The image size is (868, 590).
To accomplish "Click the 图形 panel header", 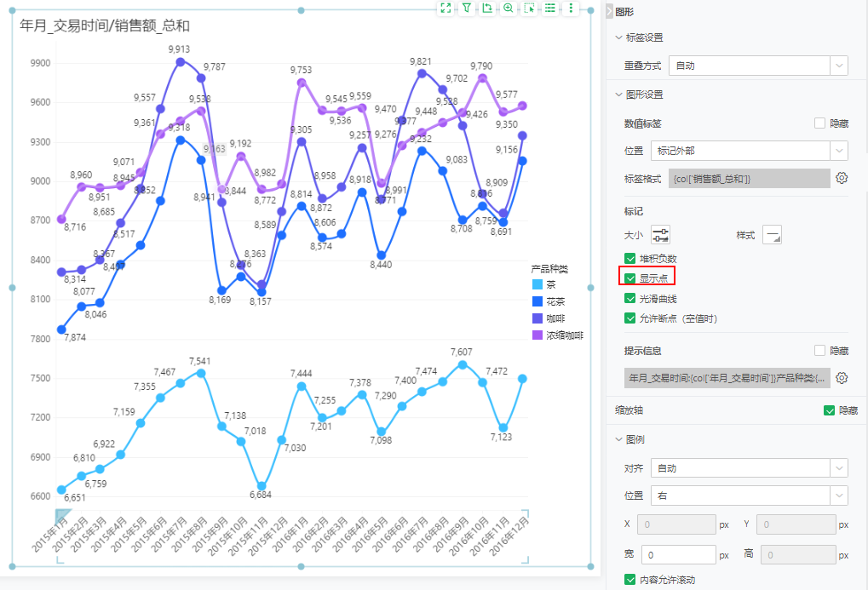I will point(624,12).
